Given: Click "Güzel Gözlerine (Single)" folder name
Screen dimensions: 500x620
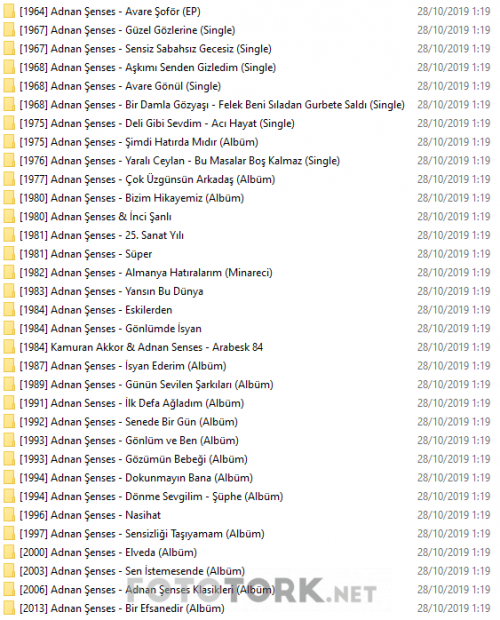Looking at the screenshot, I should pyautogui.click(x=180, y=30).
